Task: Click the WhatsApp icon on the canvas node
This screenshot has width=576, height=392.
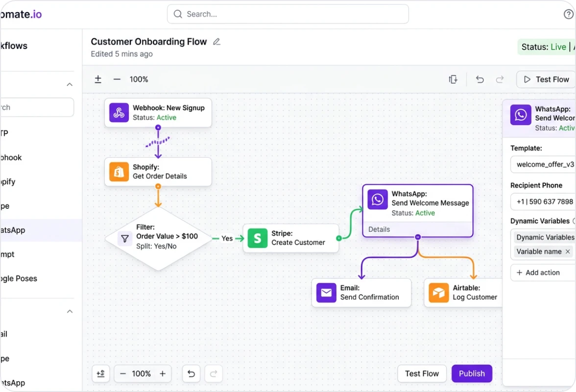Action: tap(378, 199)
